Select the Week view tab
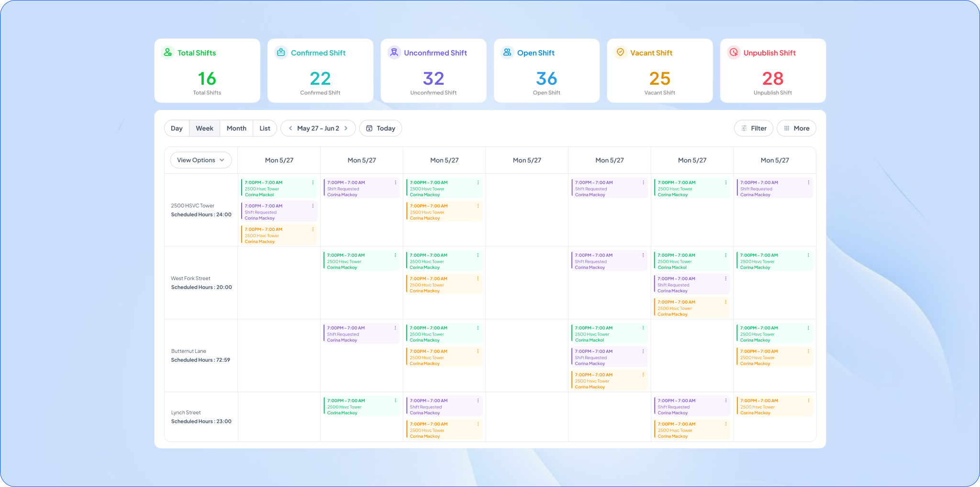This screenshot has height=487, width=980. (204, 128)
